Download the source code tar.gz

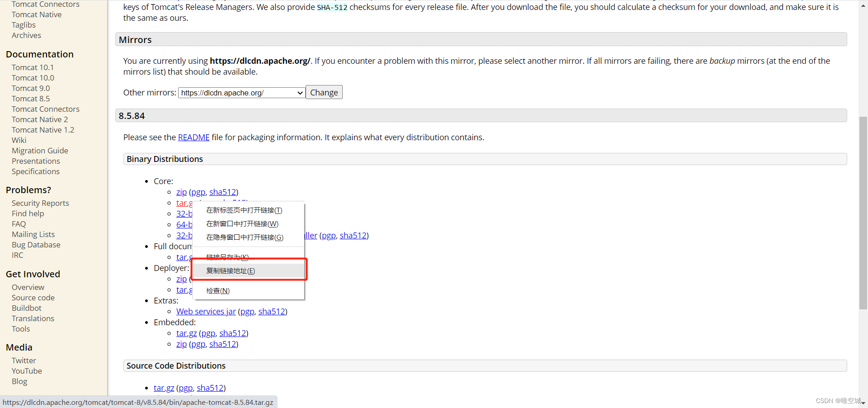[x=164, y=388]
